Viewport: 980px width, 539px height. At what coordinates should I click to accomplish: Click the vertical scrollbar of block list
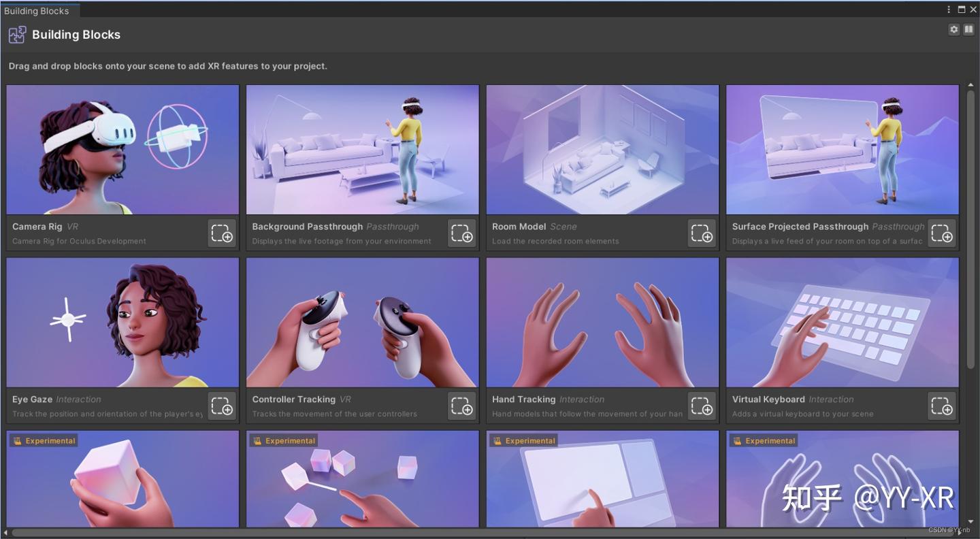[x=970, y=229]
